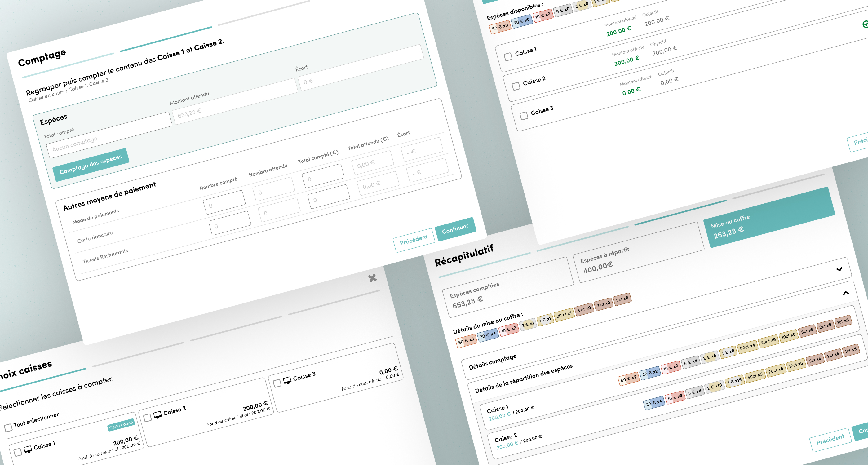868x465 pixels.
Task: Click the 50 € x0 chip in Espèces disponibles
Action: coord(500,27)
